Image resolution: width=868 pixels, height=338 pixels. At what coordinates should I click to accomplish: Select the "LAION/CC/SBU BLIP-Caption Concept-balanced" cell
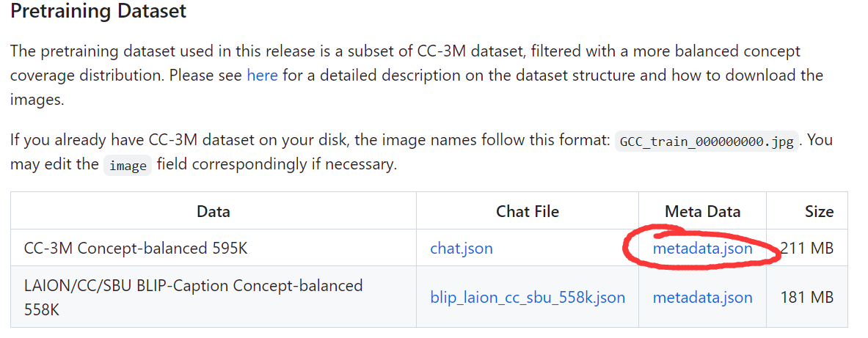tap(193, 285)
